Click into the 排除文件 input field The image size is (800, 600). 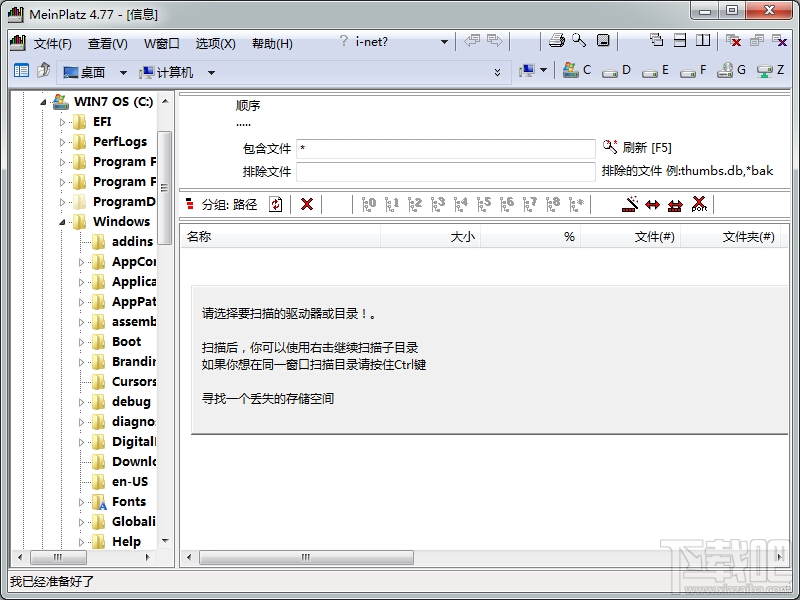(x=445, y=171)
